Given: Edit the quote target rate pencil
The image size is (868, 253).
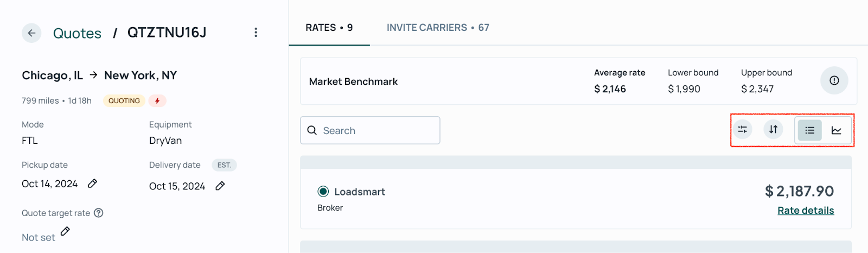Looking at the screenshot, I should tap(65, 231).
